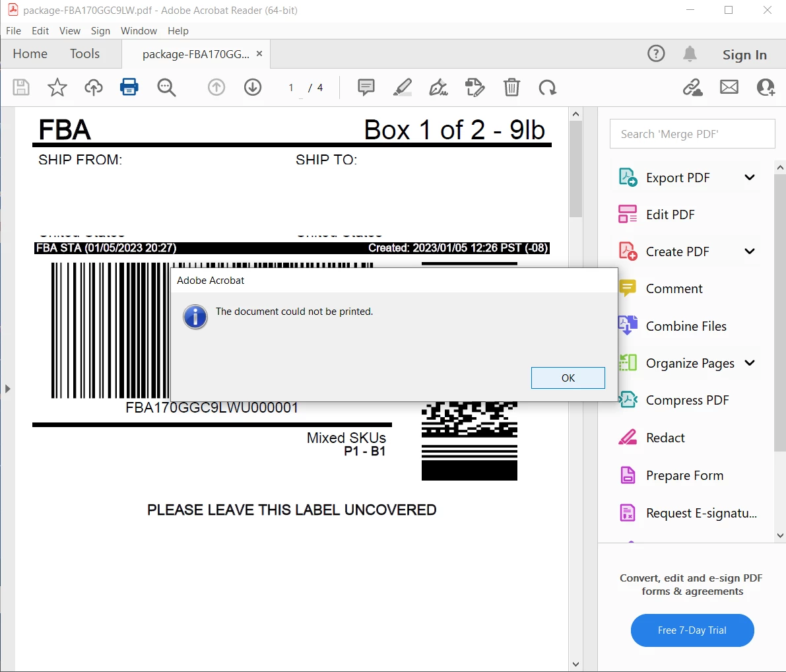Image resolution: width=786 pixels, height=672 pixels.
Task: Click the Share link icon
Action: pyautogui.click(x=693, y=87)
